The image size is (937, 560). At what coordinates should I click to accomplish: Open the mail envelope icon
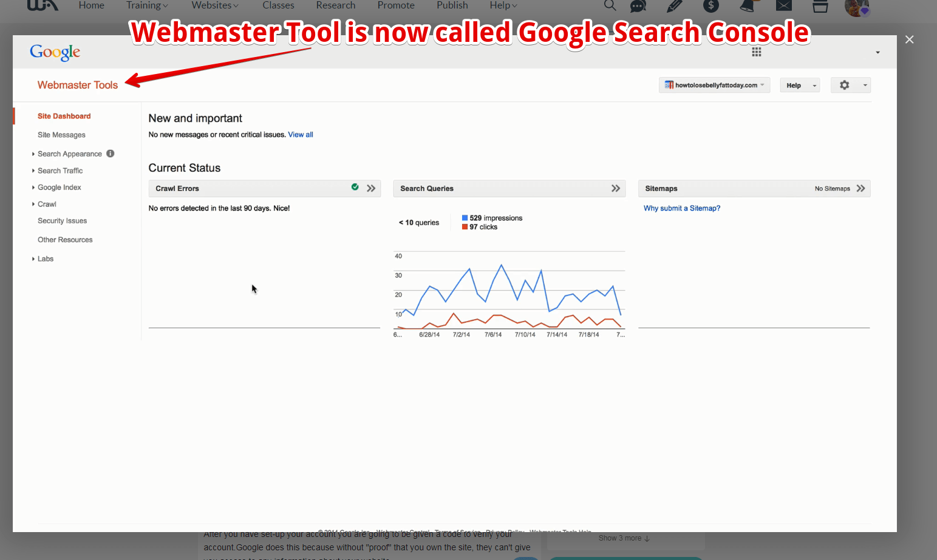pos(784,5)
